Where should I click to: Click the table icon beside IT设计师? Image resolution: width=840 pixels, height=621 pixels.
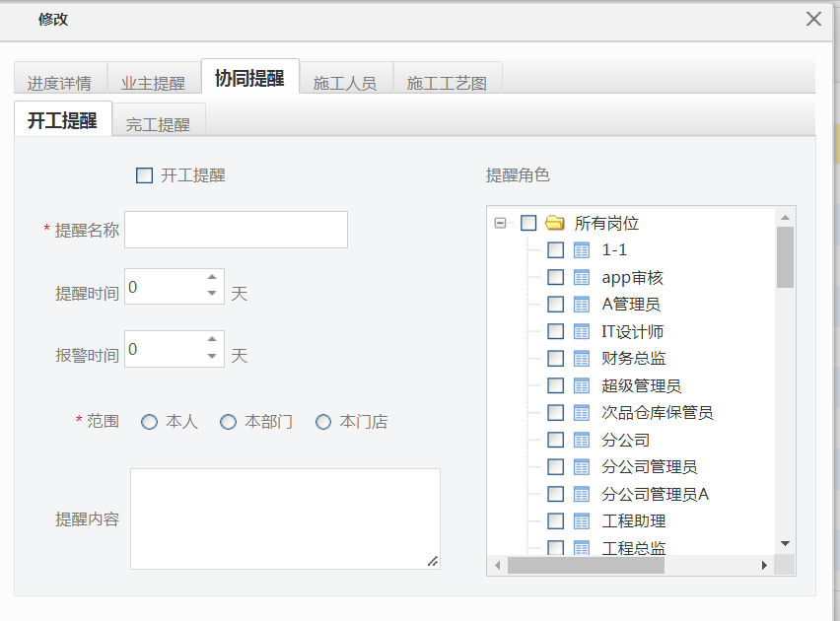582,332
